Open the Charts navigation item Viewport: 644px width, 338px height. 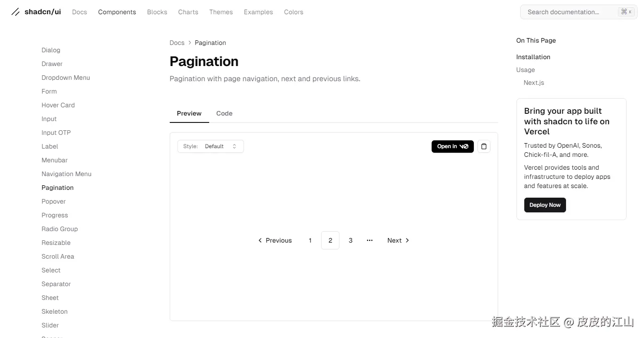pyautogui.click(x=188, y=12)
